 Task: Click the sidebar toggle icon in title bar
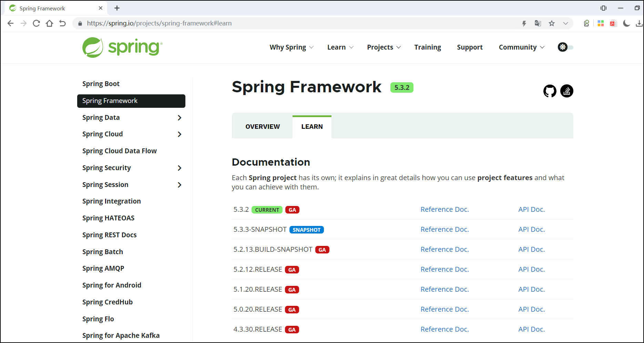click(603, 8)
